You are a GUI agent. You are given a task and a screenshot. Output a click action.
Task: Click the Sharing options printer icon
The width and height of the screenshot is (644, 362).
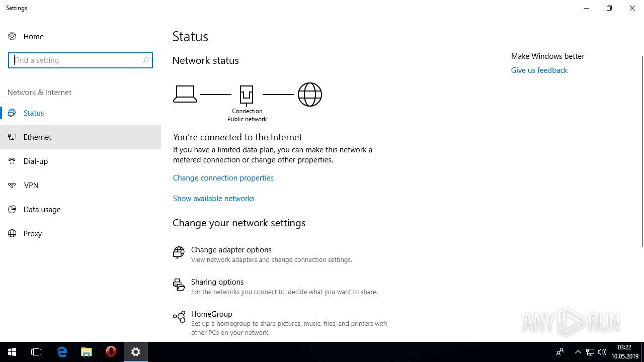pyautogui.click(x=179, y=285)
